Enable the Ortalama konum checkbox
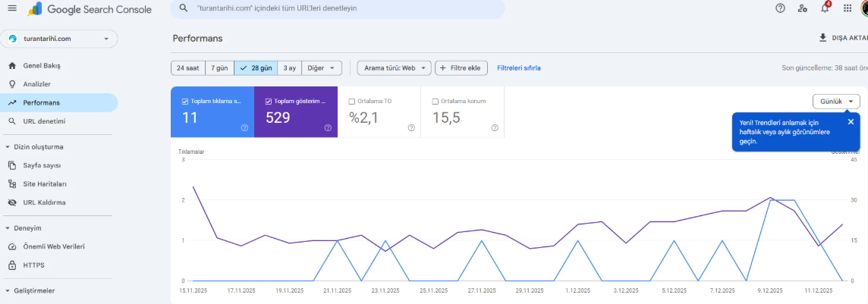The width and height of the screenshot is (868, 304). click(x=435, y=102)
